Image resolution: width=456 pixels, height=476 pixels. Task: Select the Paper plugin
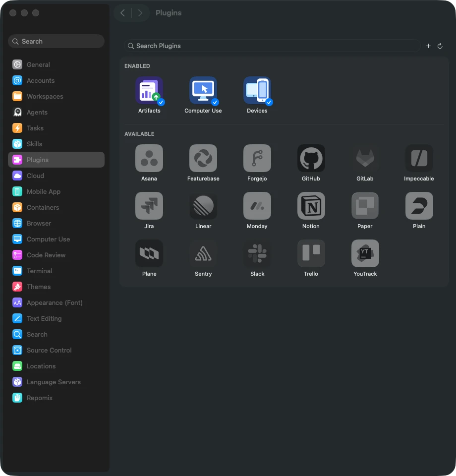365,206
